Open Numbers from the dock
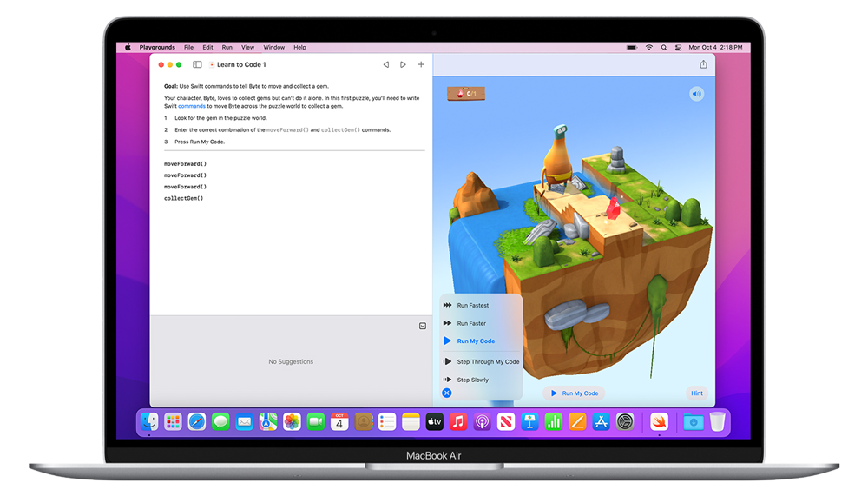 [554, 422]
